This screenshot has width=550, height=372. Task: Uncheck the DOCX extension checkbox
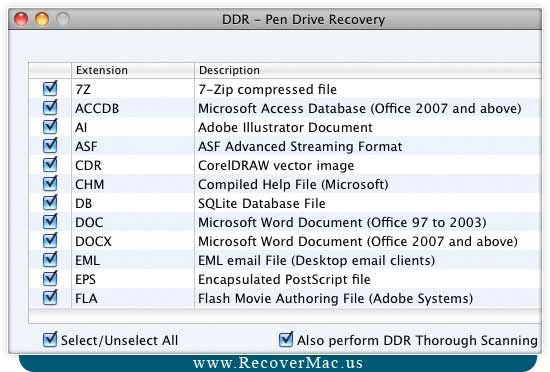tap(50, 241)
